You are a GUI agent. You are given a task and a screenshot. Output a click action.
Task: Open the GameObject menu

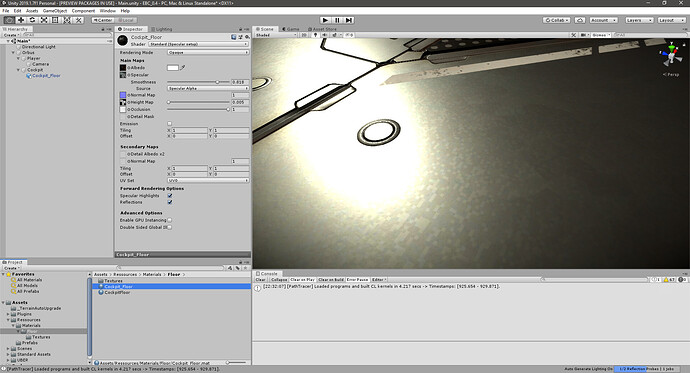pos(55,11)
